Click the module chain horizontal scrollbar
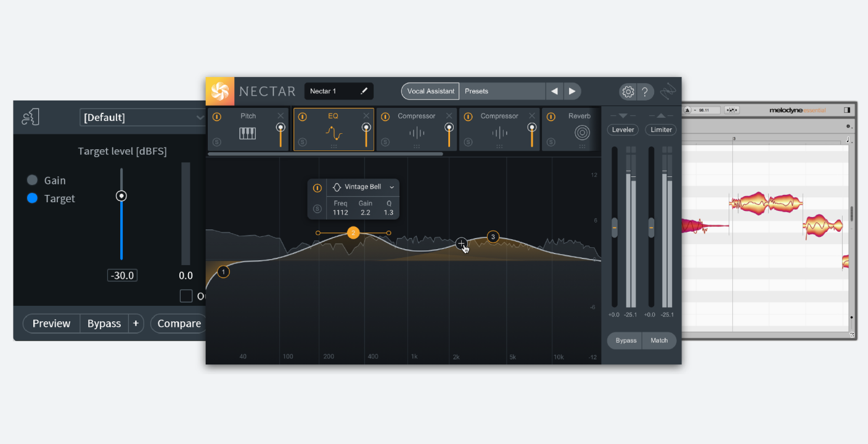The height and width of the screenshot is (444, 868). click(x=325, y=154)
